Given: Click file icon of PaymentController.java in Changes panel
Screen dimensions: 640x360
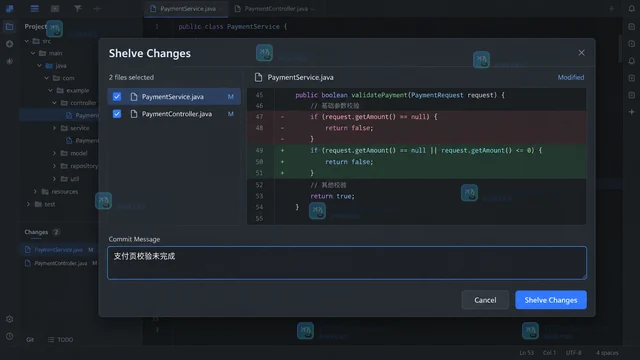Looking at the screenshot, I should pos(28,263).
